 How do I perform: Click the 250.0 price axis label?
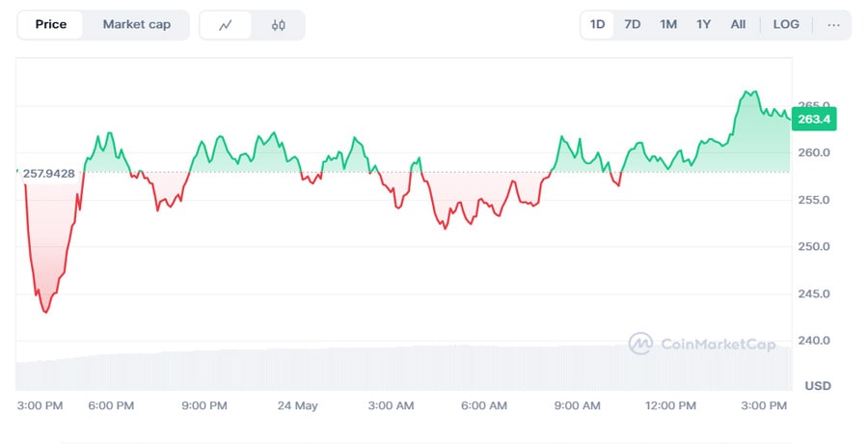(x=814, y=247)
